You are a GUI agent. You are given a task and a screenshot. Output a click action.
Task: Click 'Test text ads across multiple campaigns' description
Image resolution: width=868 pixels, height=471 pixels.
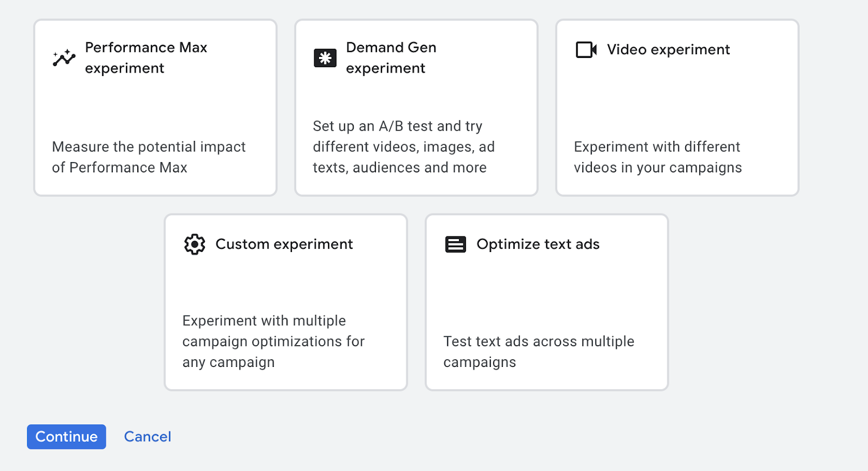(x=539, y=352)
